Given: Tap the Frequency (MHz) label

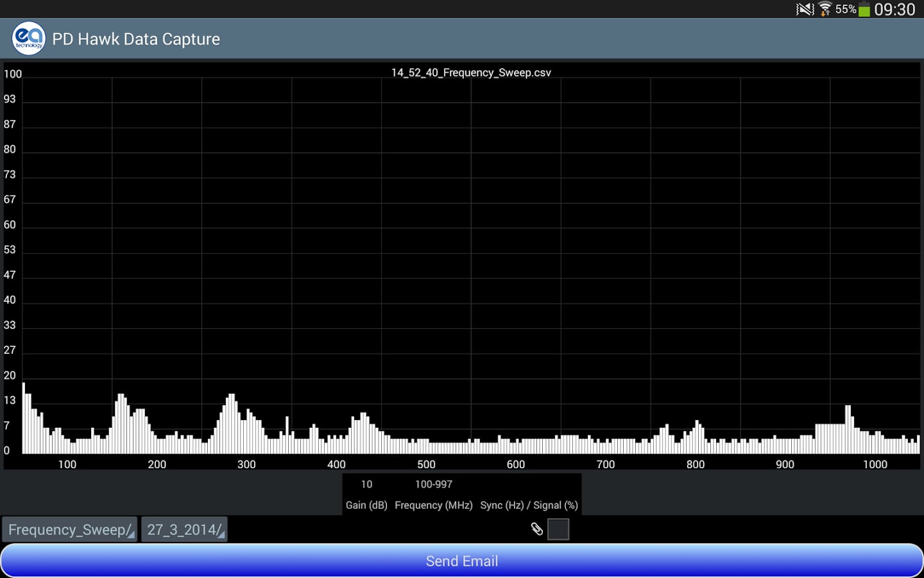Looking at the screenshot, I should 434,505.
